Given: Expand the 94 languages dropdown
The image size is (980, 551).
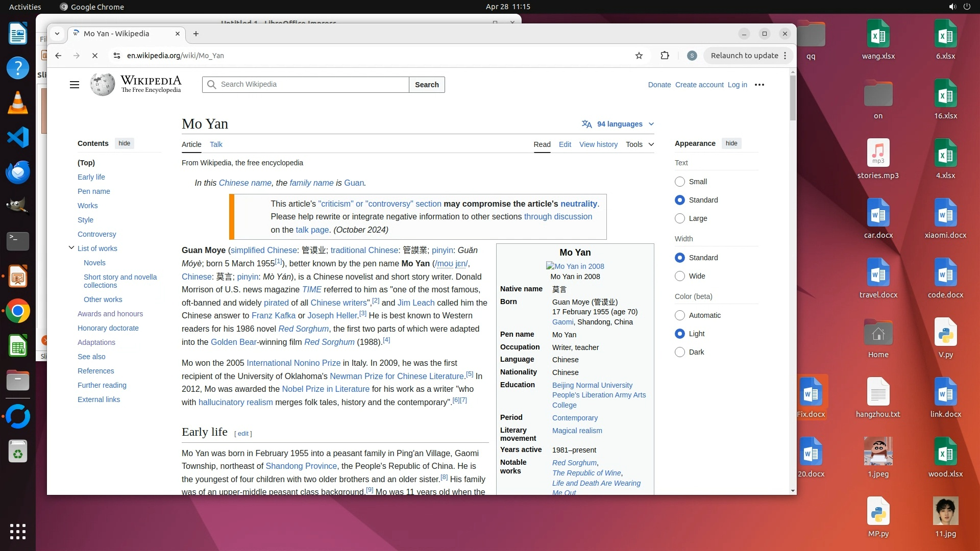Looking at the screenshot, I should (x=618, y=124).
